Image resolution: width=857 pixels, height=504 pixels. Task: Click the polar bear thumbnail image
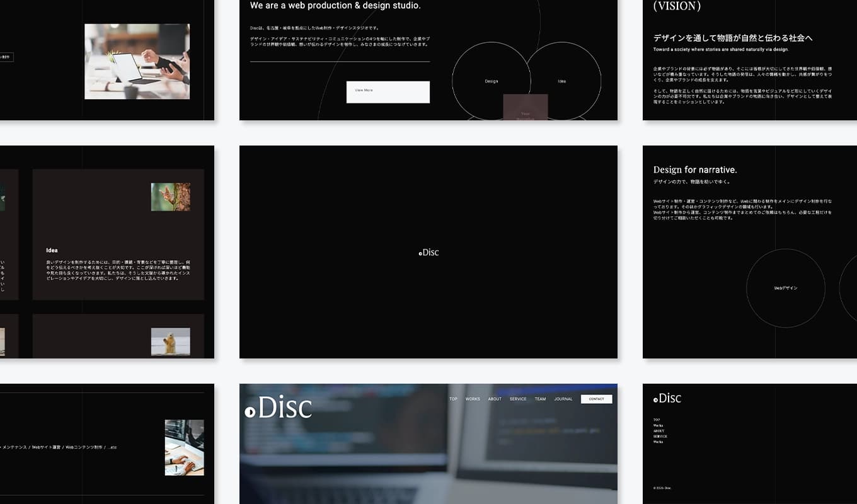click(171, 342)
